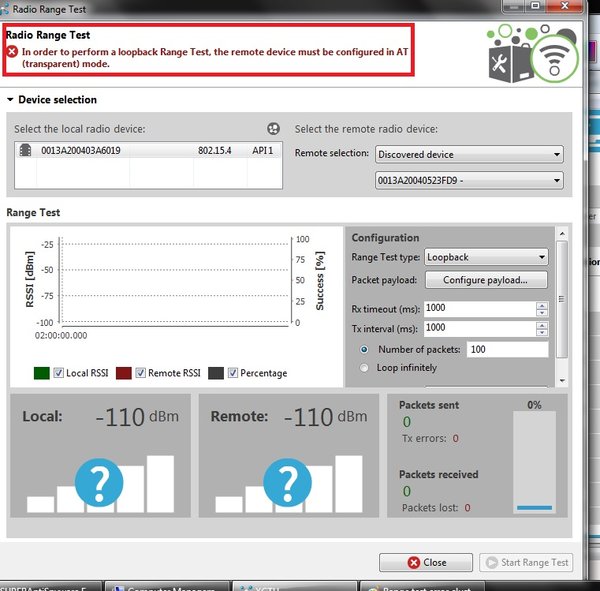Click the Remote signal question mark icon
600x591 pixels.
287,483
